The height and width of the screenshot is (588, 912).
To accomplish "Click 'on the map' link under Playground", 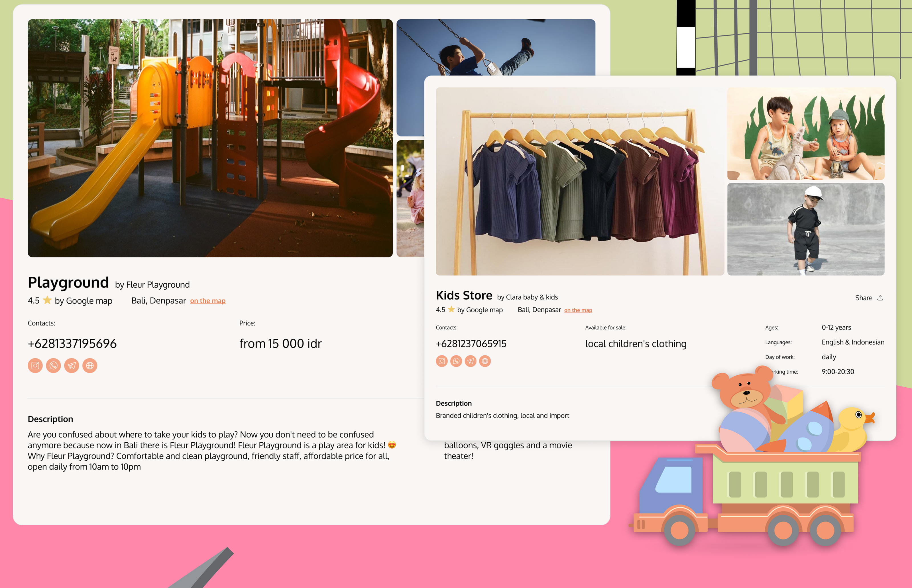I will [208, 301].
